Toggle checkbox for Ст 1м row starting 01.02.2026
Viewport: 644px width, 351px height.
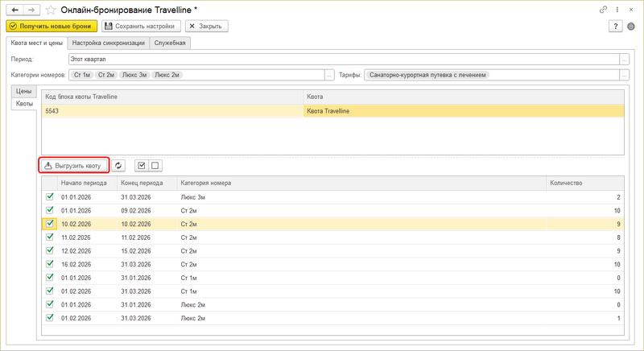pyautogui.click(x=50, y=291)
